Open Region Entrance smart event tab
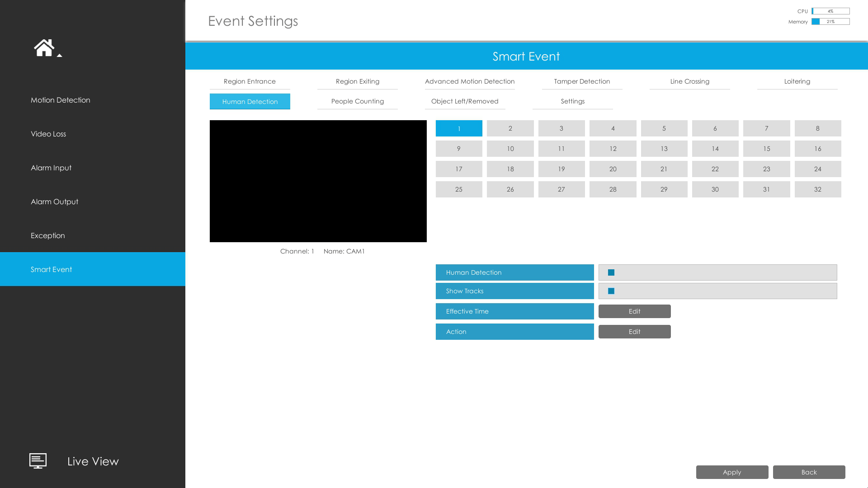The image size is (868, 488). click(249, 81)
